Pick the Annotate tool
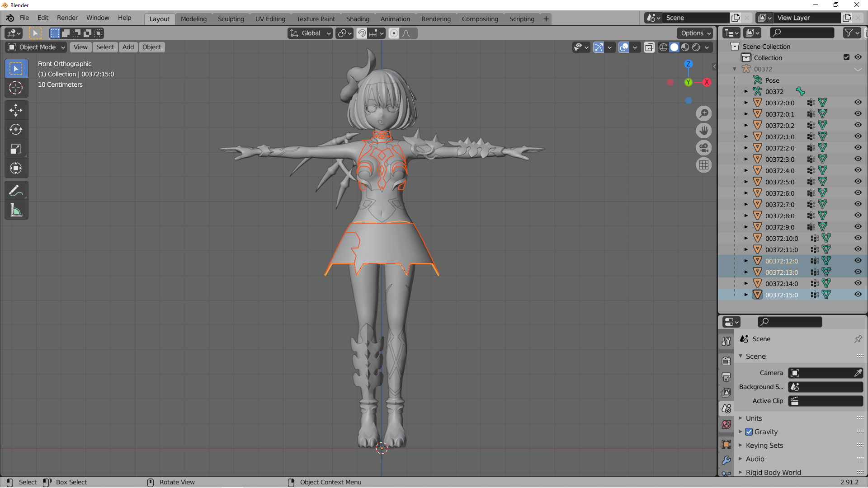Image resolution: width=868 pixels, height=488 pixels. point(16,191)
